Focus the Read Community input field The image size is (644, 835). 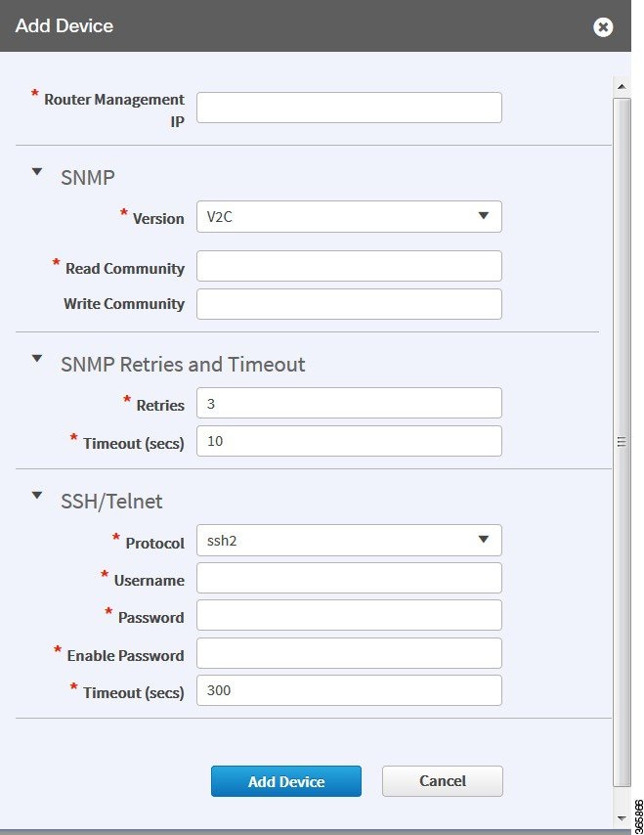[349, 266]
